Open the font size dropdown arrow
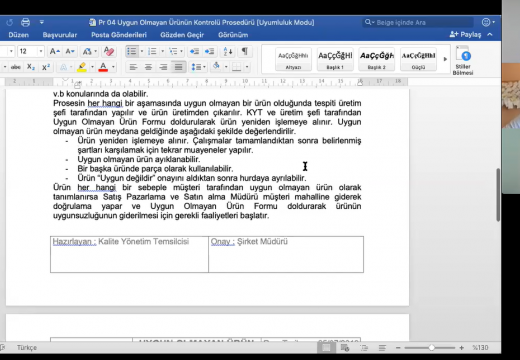Image resolution: width=520 pixels, height=360 pixels. pyautogui.click(x=41, y=51)
